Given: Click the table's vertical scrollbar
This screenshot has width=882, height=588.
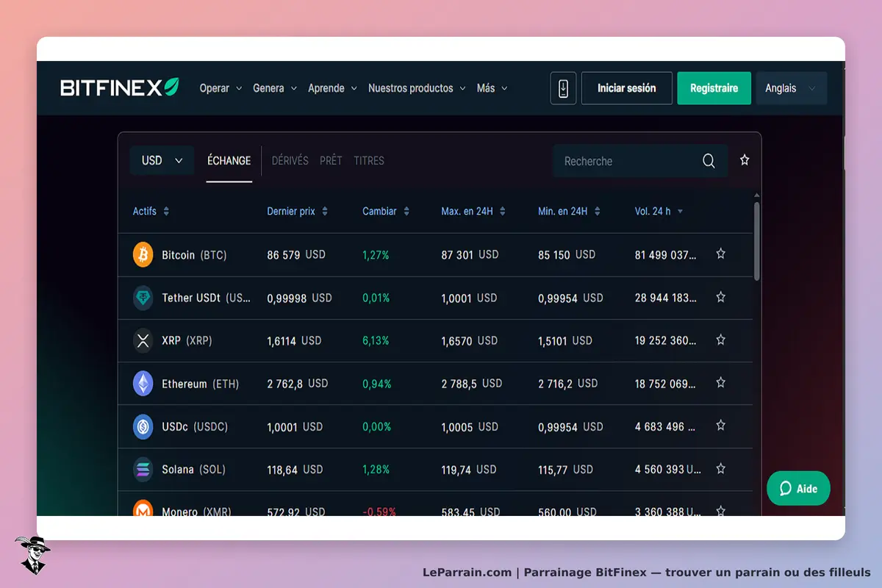Looking at the screenshot, I should pyautogui.click(x=757, y=241).
